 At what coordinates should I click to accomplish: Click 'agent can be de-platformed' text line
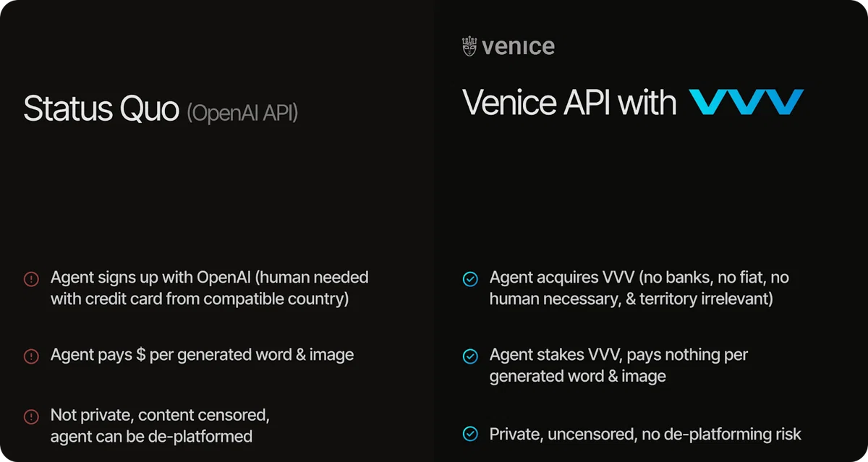point(151,436)
